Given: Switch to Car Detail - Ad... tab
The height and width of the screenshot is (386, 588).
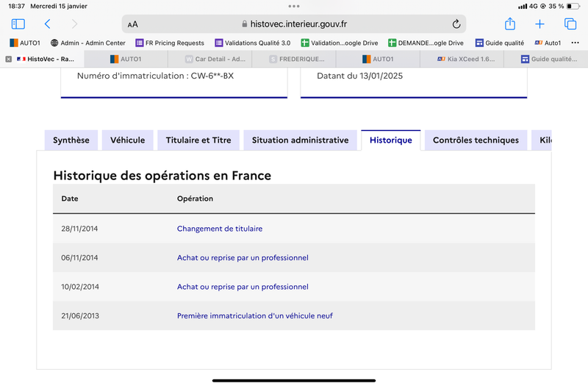Looking at the screenshot, I should tap(210, 59).
